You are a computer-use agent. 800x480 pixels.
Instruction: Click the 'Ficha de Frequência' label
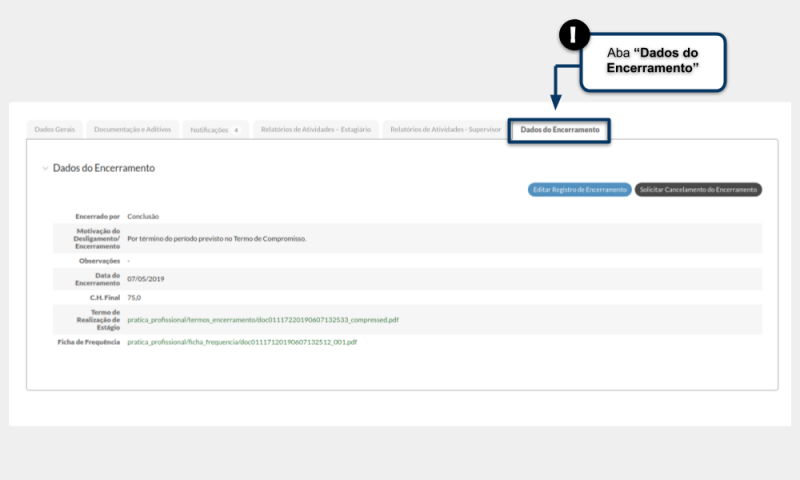pyautogui.click(x=89, y=342)
